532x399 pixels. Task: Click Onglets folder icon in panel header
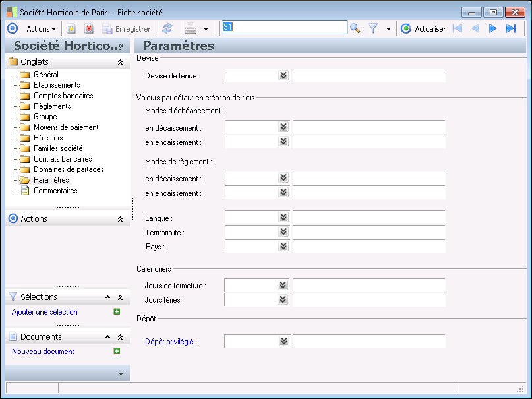(x=13, y=61)
